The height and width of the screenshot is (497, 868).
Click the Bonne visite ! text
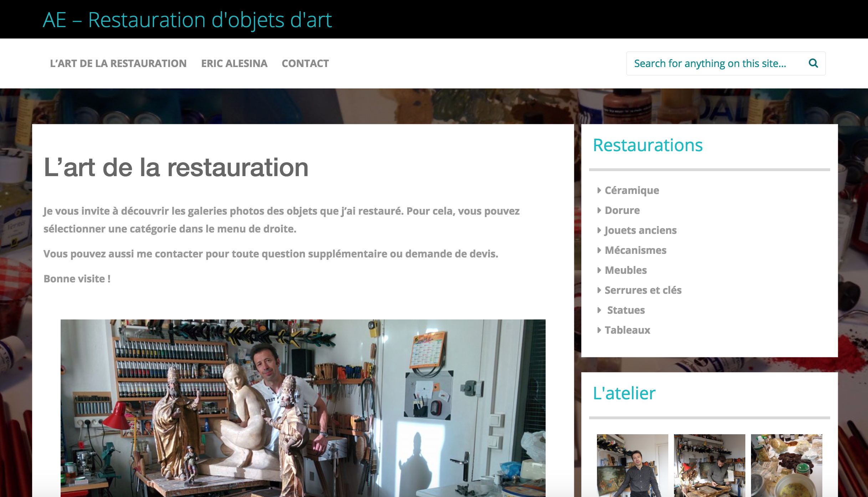click(77, 279)
